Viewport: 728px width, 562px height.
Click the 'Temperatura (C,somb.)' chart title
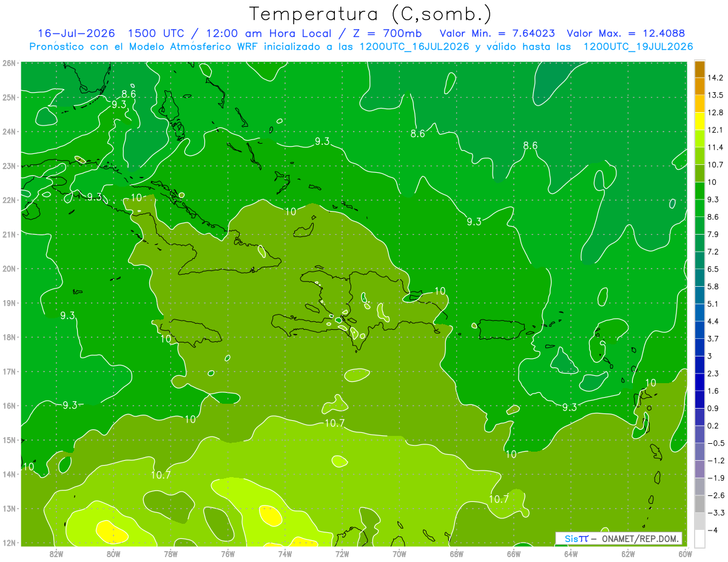click(371, 14)
